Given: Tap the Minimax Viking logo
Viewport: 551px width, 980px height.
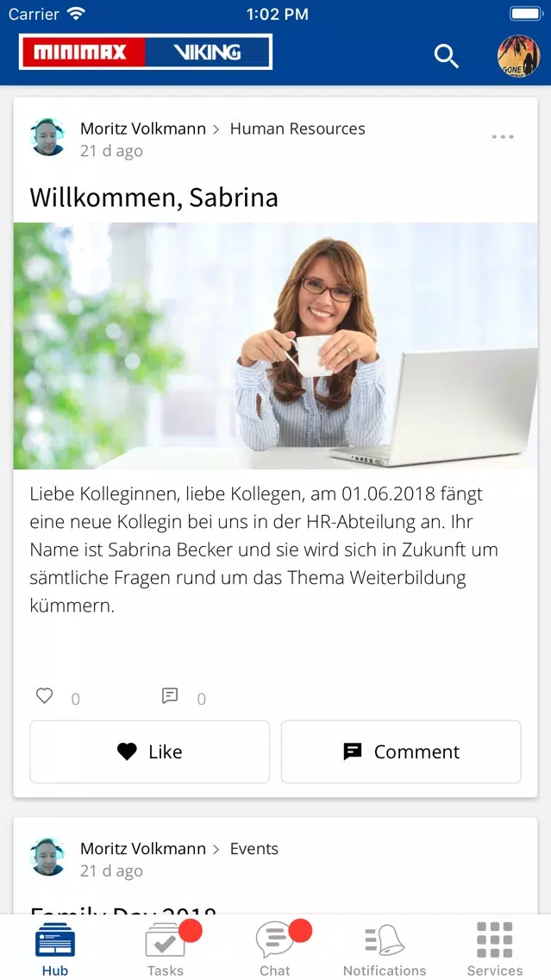Looking at the screenshot, I should tap(146, 52).
